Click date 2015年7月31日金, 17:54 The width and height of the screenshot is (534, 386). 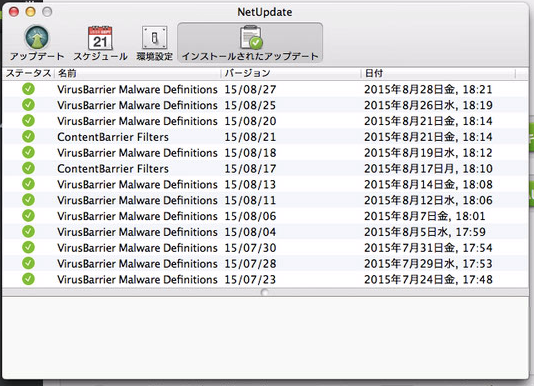click(x=428, y=248)
